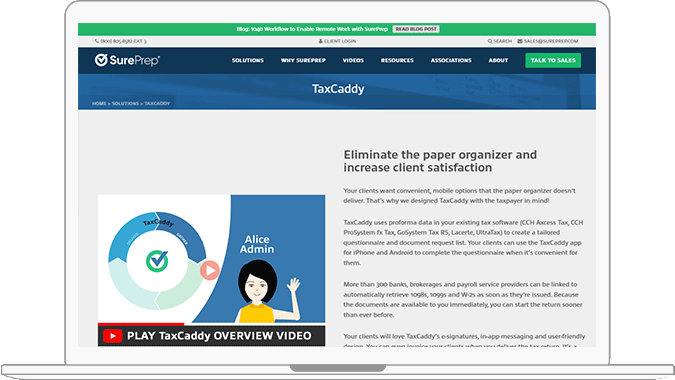675x380 pixels.
Task: Open the Why SurePrep menu
Action: pyautogui.click(x=303, y=60)
